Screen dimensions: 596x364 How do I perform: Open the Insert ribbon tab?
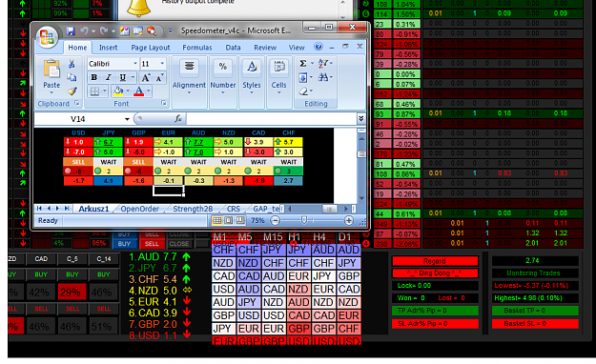coord(109,48)
